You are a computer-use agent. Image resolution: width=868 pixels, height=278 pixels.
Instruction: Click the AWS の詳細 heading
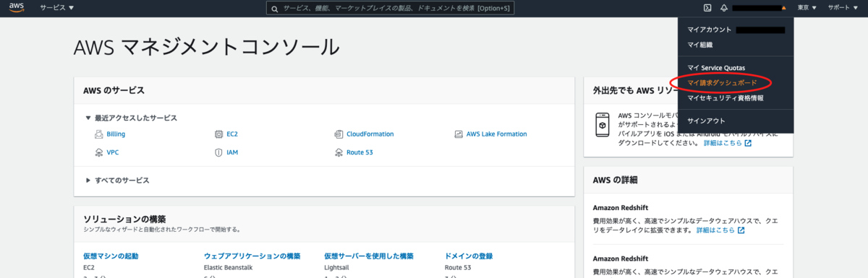(x=616, y=180)
